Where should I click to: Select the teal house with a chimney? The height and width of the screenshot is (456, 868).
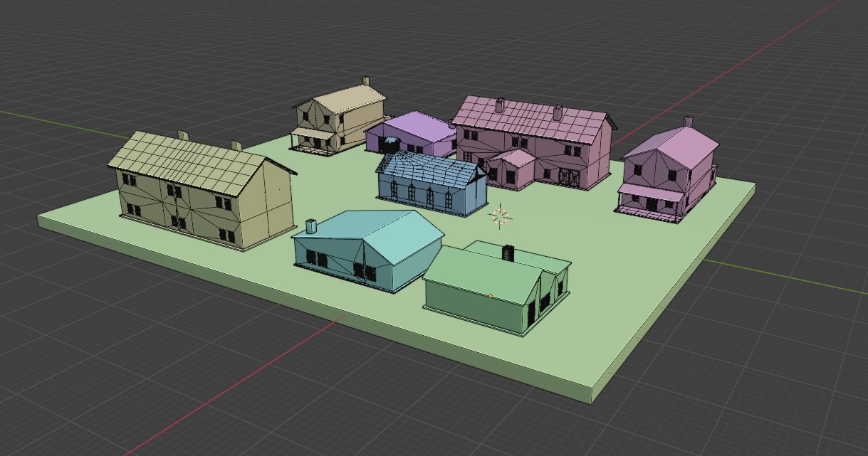point(367,250)
